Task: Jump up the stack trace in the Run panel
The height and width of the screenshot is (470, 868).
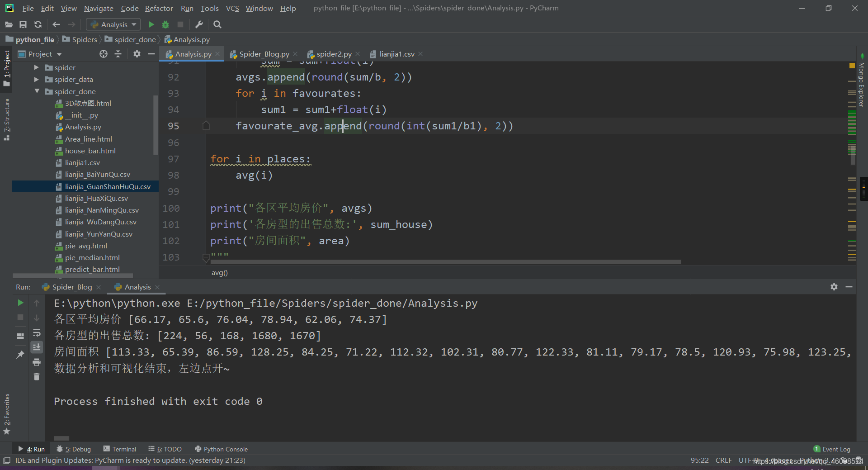Action: click(37, 303)
